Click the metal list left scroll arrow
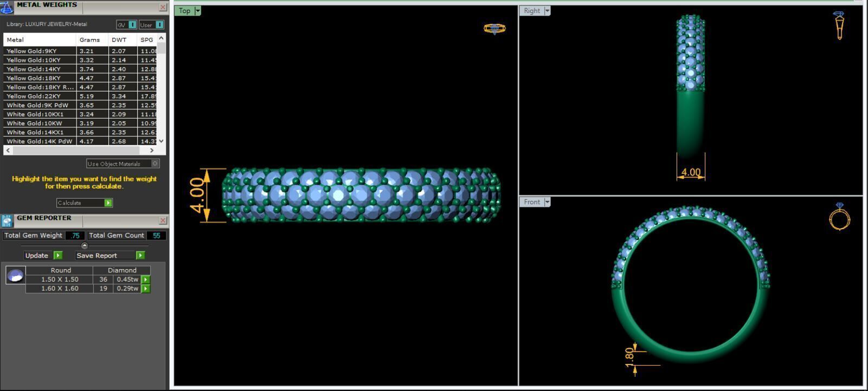 8,150
